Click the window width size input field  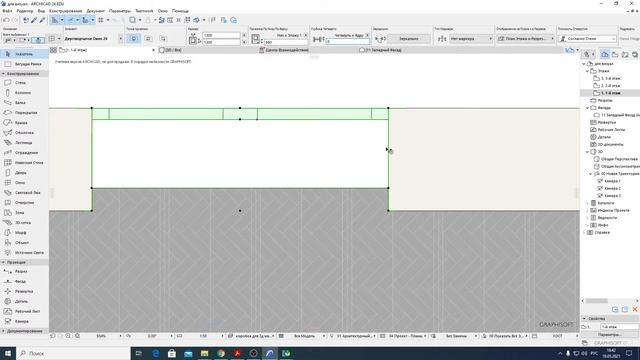tap(221, 36)
